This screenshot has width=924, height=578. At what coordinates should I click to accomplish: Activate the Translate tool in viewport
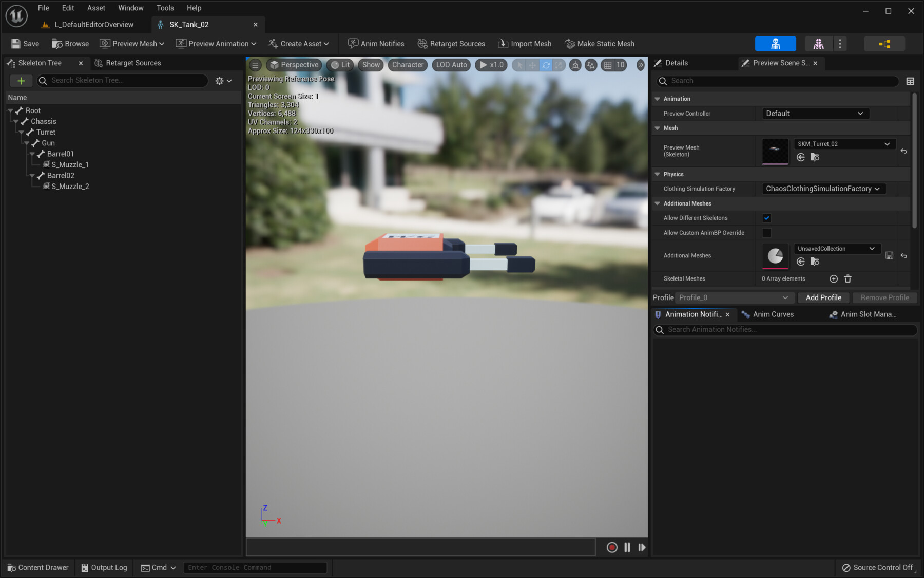click(532, 65)
